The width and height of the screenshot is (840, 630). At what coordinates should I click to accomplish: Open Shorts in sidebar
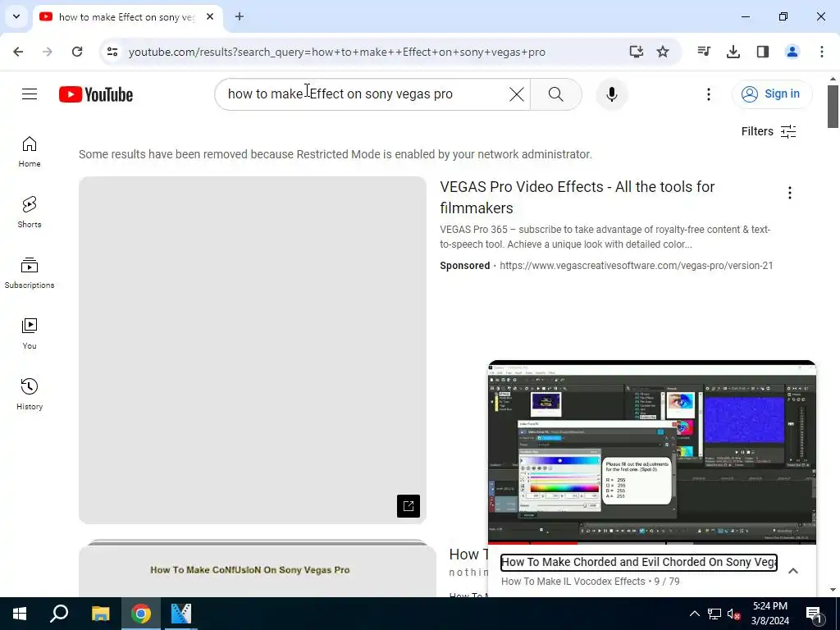point(30,212)
